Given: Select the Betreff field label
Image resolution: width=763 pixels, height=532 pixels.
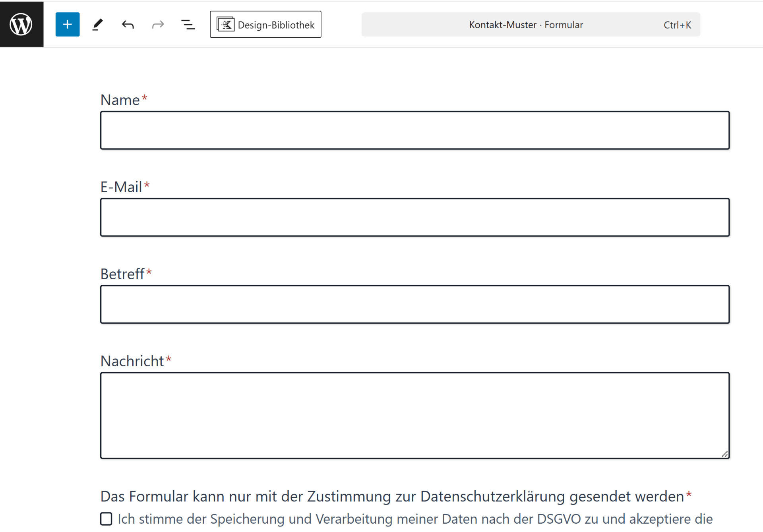Looking at the screenshot, I should tap(122, 274).
